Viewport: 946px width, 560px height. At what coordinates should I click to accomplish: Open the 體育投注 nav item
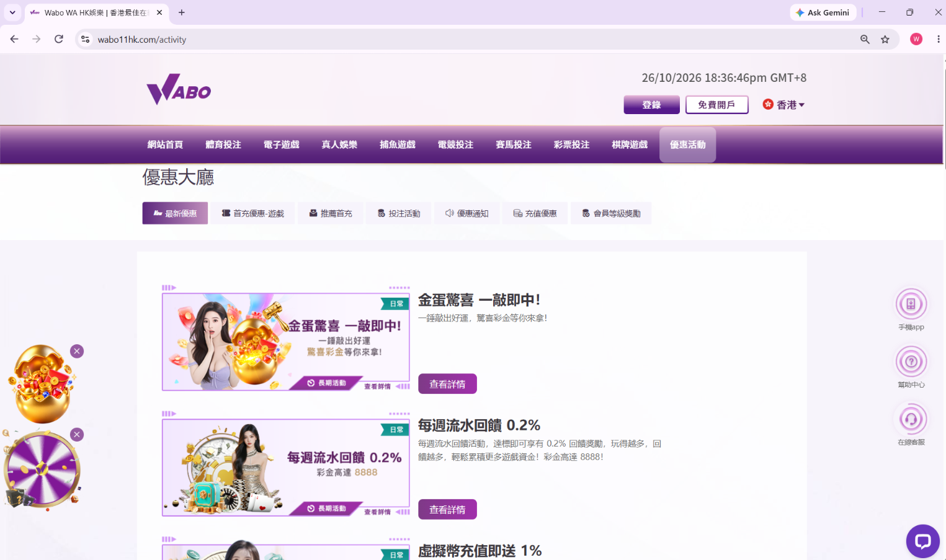pos(223,144)
